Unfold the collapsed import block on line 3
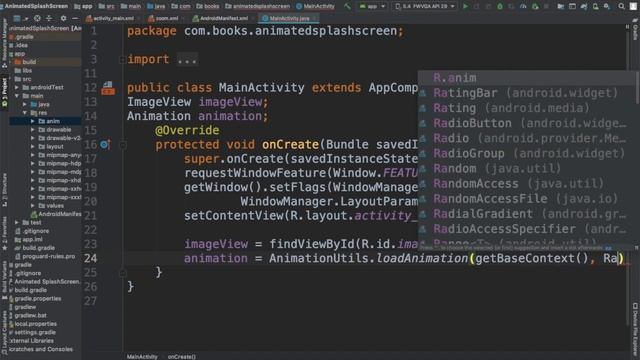 coord(122,60)
